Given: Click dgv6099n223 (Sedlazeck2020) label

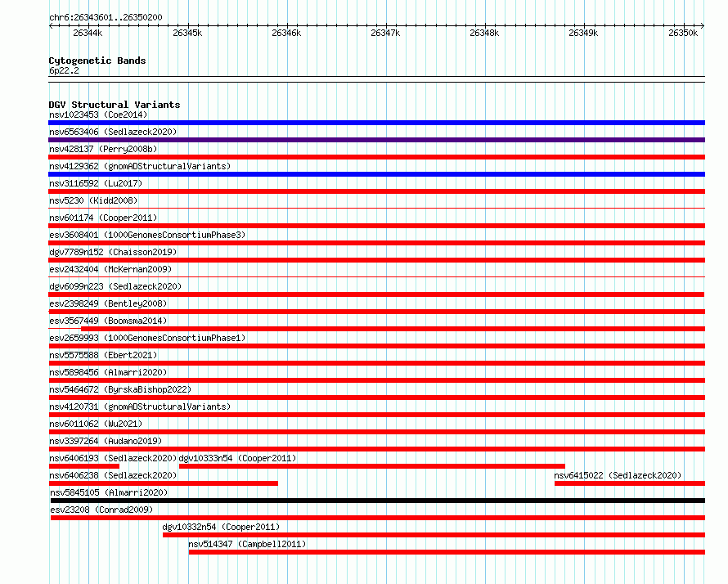Looking at the screenshot, I should click(x=115, y=286).
